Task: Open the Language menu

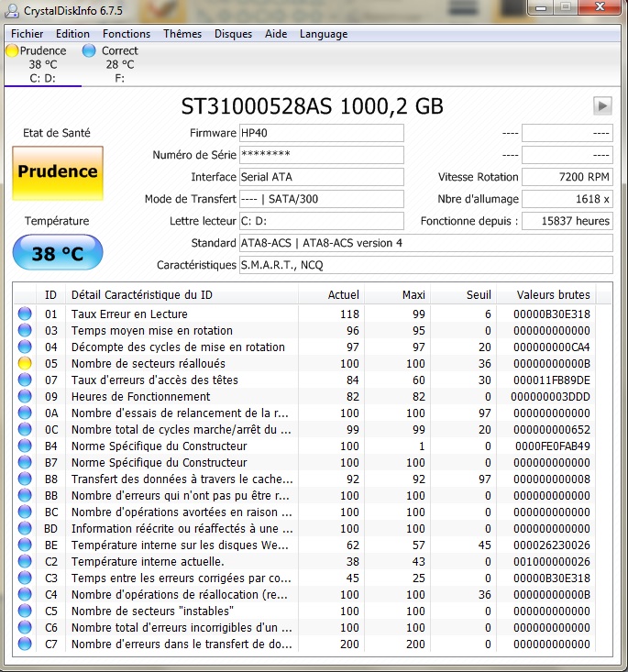Action: click(324, 34)
